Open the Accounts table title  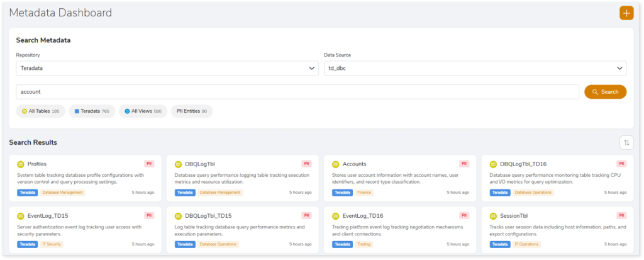(x=354, y=164)
